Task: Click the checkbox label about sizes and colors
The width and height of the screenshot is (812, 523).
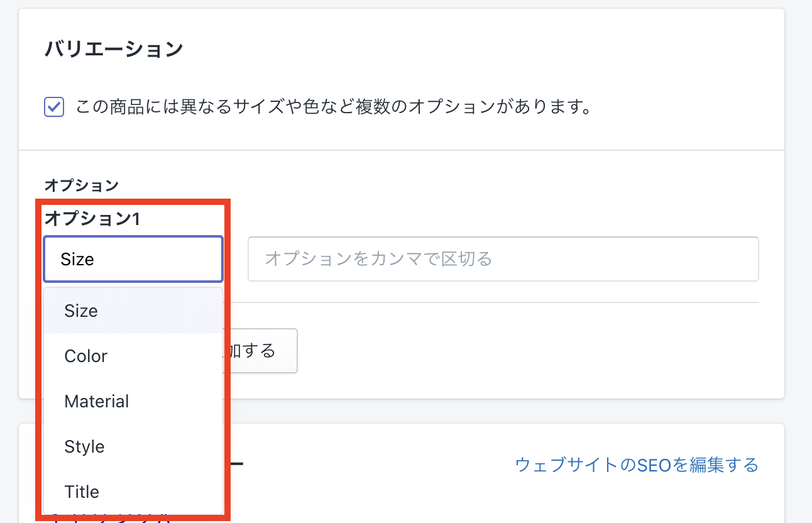Action: coord(334,107)
